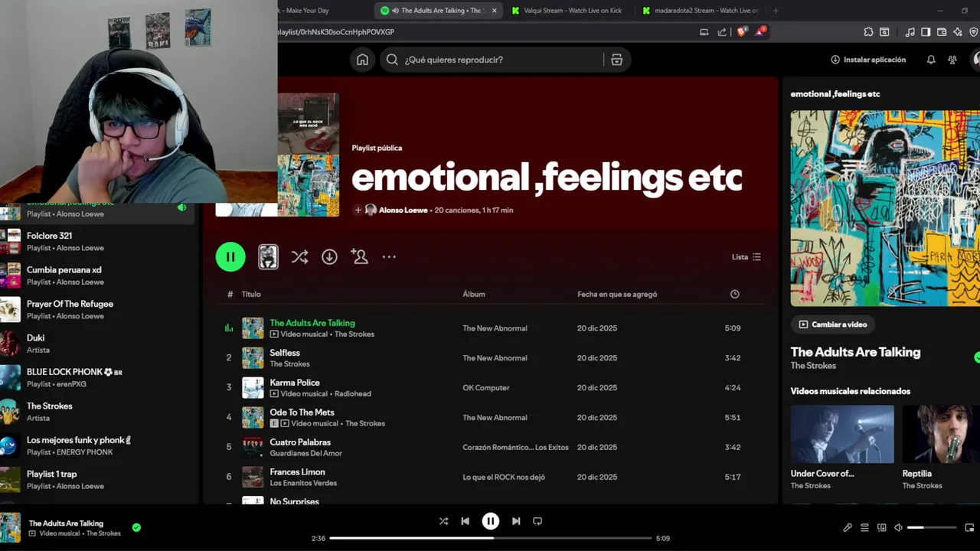The image size is (980, 551).
Task: Select Folclore 321 playlist in sidebar
Action: click(x=97, y=241)
